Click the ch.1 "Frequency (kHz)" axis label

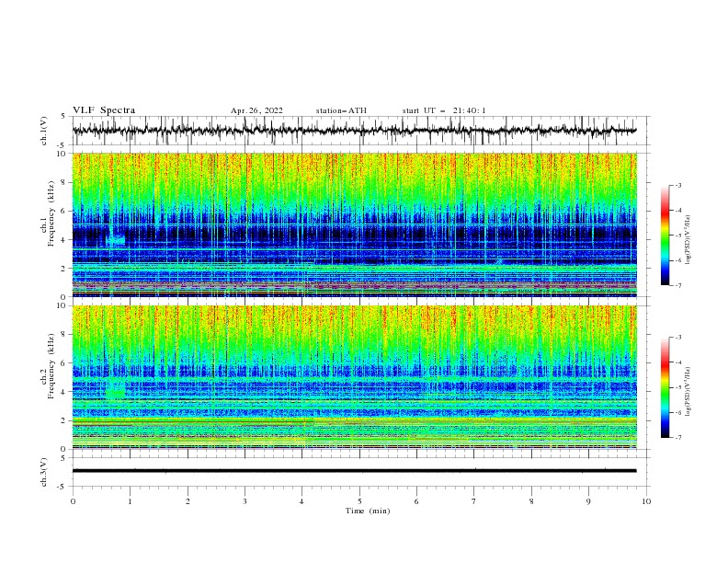51,214
